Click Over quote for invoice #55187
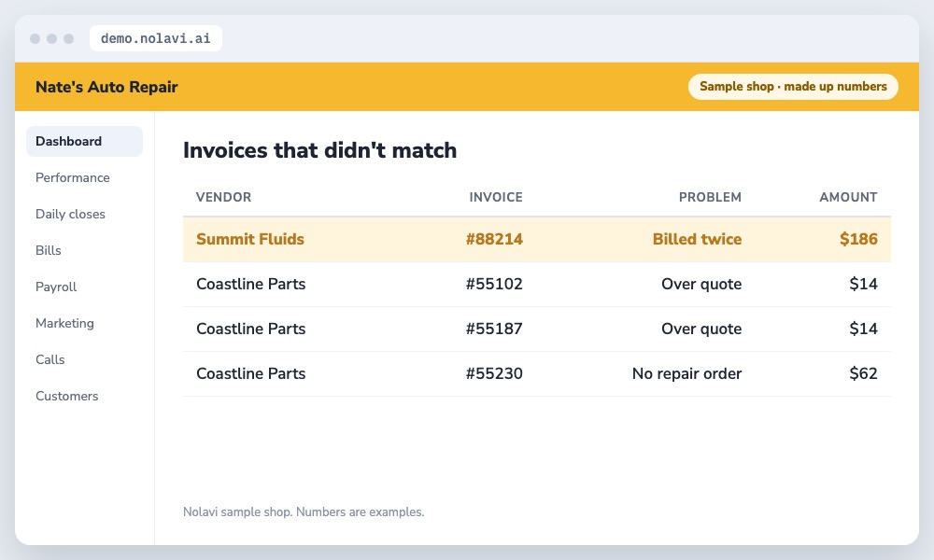The height and width of the screenshot is (560, 934). point(701,329)
